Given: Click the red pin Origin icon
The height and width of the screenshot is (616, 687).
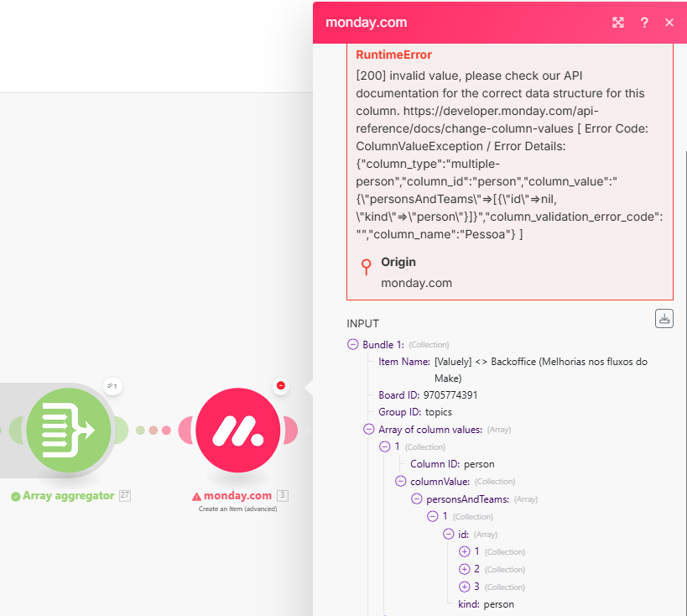Looking at the screenshot, I should 367,267.
